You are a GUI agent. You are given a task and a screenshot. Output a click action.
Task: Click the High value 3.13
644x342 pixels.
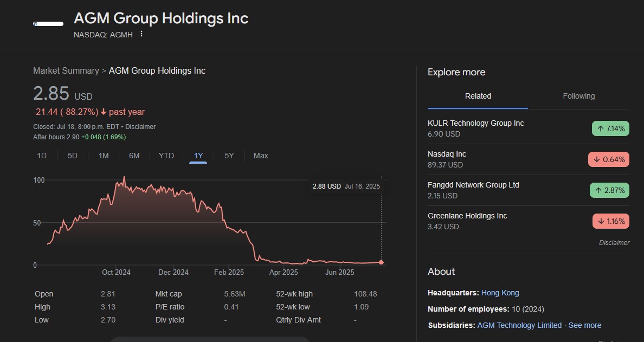(x=108, y=307)
